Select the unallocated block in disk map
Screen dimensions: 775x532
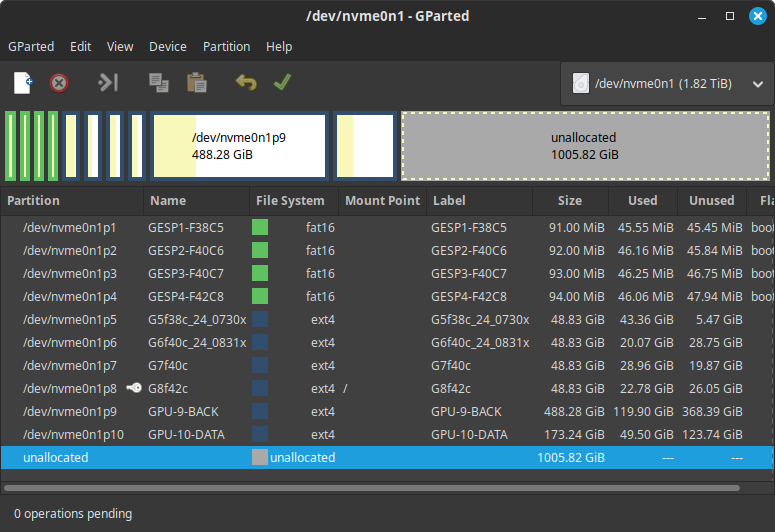pyautogui.click(x=585, y=146)
